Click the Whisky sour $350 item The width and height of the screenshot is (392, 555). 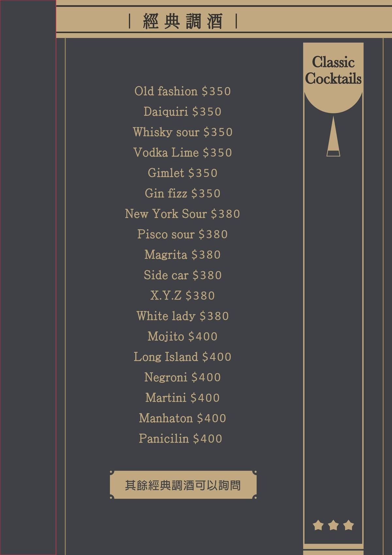[x=183, y=132]
